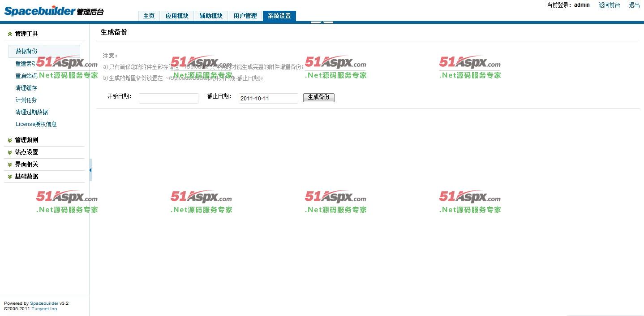This screenshot has width=644, height=316.
Task: Click 退出 to log out
Action: [635, 5]
